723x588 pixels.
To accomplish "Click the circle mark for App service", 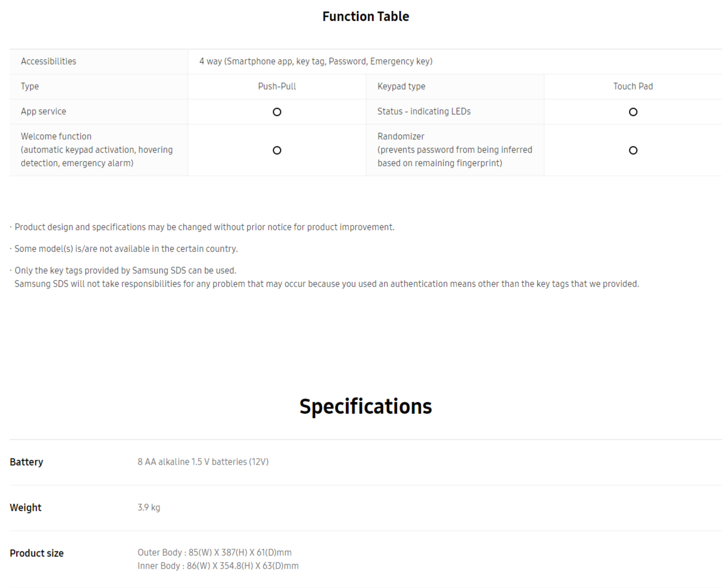I will coord(277,112).
